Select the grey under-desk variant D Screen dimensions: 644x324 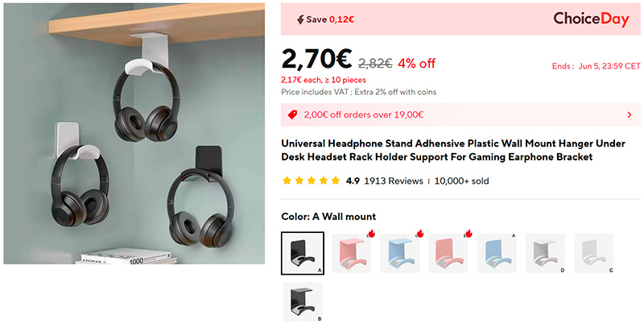tap(545, 253)
